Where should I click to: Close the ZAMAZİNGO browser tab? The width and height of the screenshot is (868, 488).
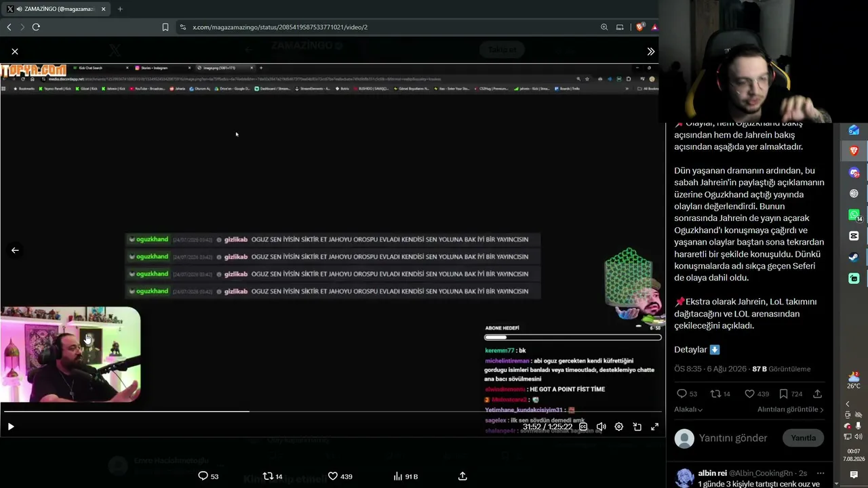(103, 9)
